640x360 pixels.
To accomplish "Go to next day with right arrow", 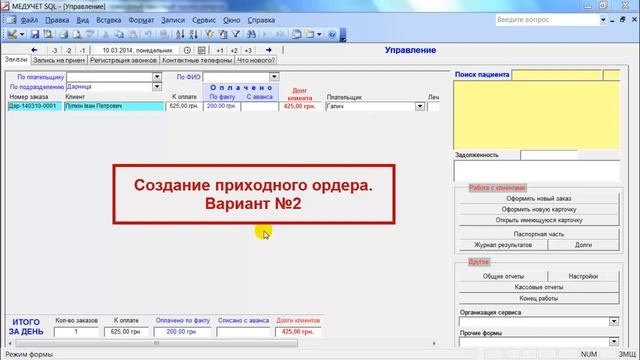I will pyautogui.click(x=269, y=50).
